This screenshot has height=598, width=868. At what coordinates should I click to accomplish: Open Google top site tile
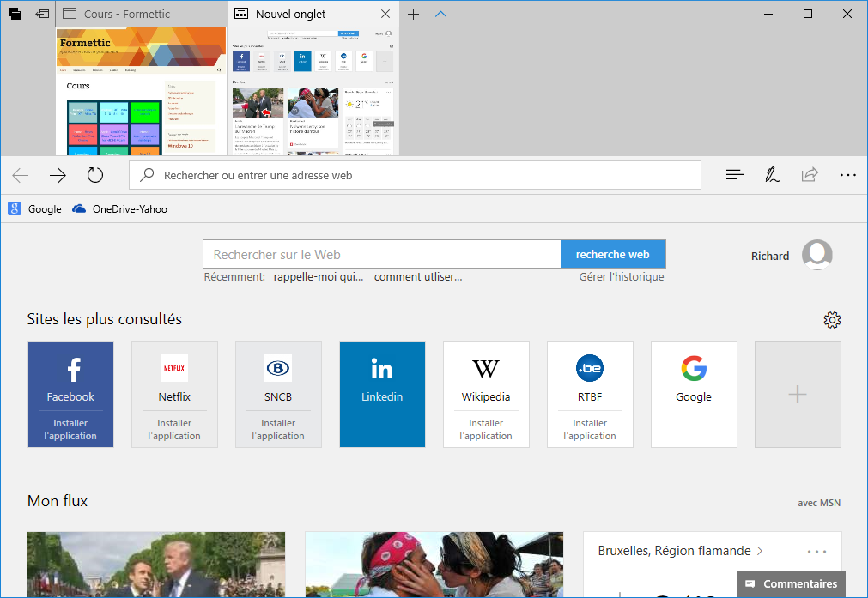click(x=695, y=395)
